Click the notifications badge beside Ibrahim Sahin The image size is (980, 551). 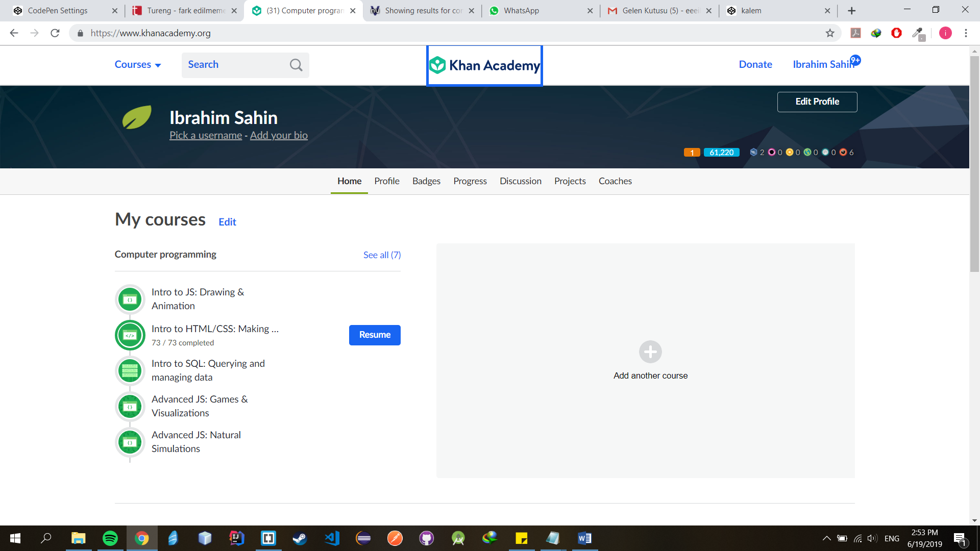coord(855,60)
